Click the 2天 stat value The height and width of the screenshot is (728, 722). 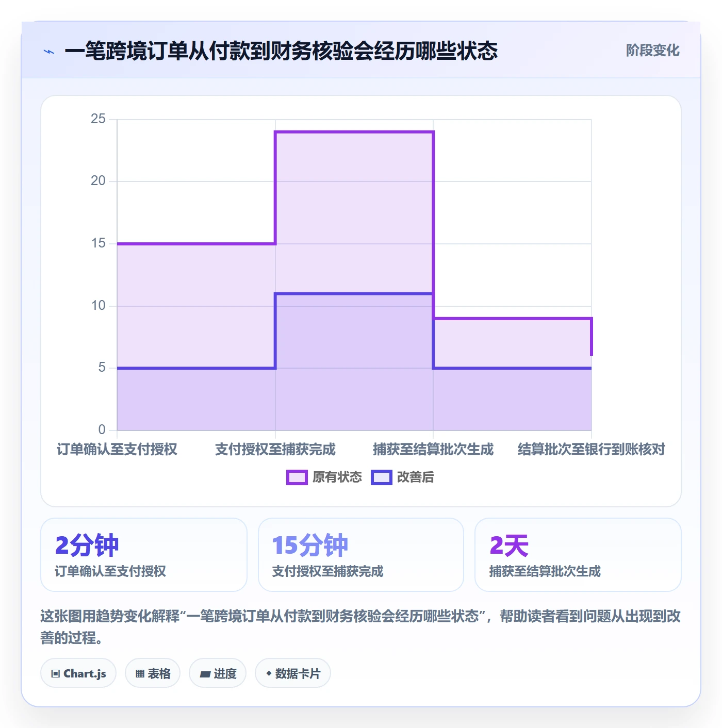(509, 545)
